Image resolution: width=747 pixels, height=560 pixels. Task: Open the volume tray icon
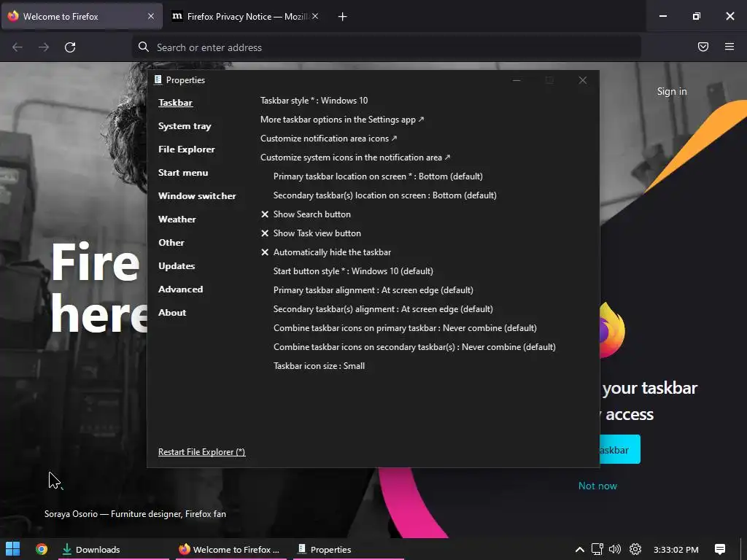(x=615, y=549)
